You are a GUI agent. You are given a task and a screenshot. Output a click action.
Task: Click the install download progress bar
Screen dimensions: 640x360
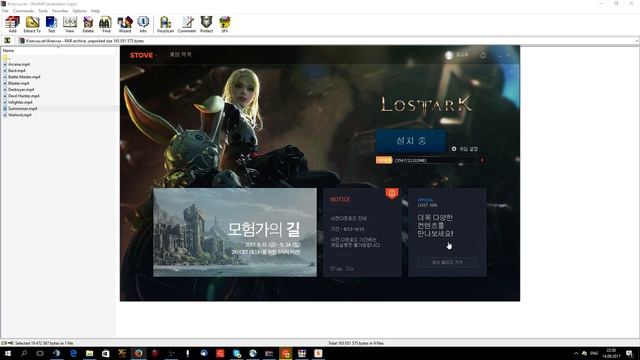pyautogui.click(x=426, y=160)
